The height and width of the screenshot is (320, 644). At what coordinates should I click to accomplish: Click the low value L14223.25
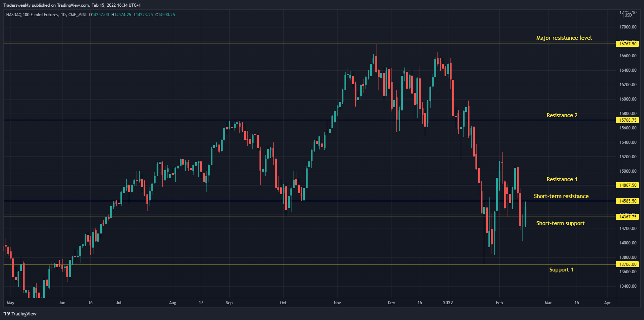coord(143,15)
